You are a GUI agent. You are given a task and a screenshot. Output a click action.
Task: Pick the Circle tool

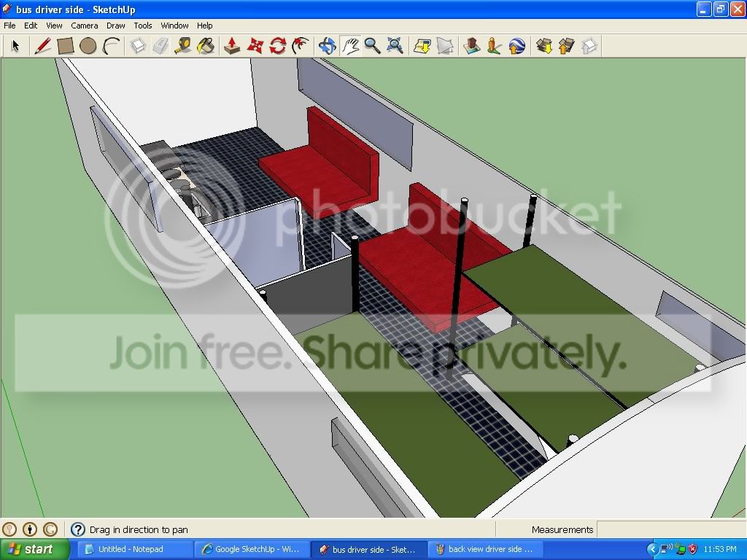coord(88,46)
